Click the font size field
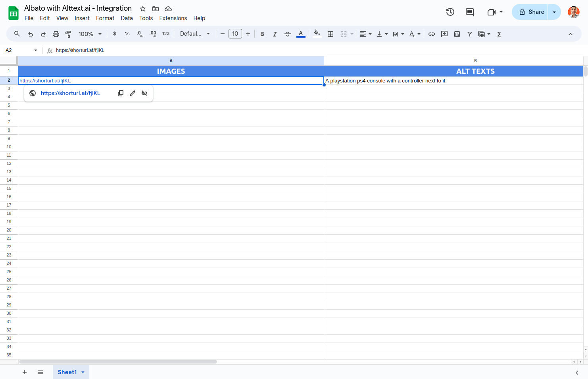The width and height of the screenshot is (588, 379). click(x=235, y=34)
